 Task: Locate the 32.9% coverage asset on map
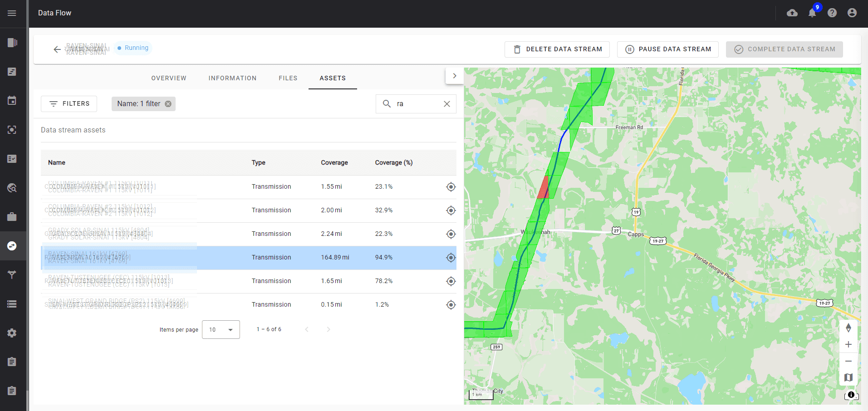click(451, 210)
